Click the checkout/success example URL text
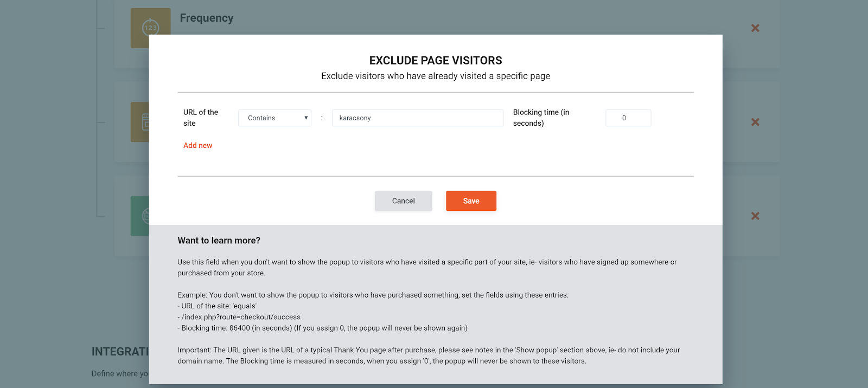 coord(241,317)
